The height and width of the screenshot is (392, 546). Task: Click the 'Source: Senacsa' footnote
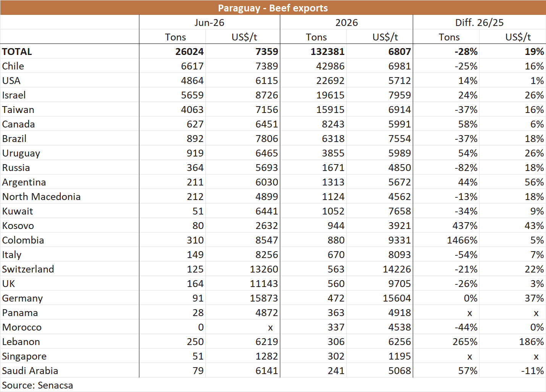[x=37, y=385]
